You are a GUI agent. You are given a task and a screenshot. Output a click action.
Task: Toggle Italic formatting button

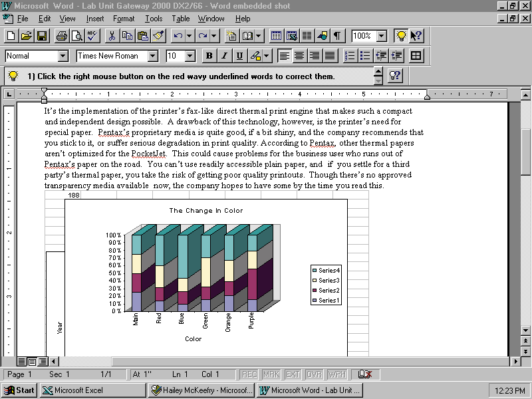(x=224, y=56)
